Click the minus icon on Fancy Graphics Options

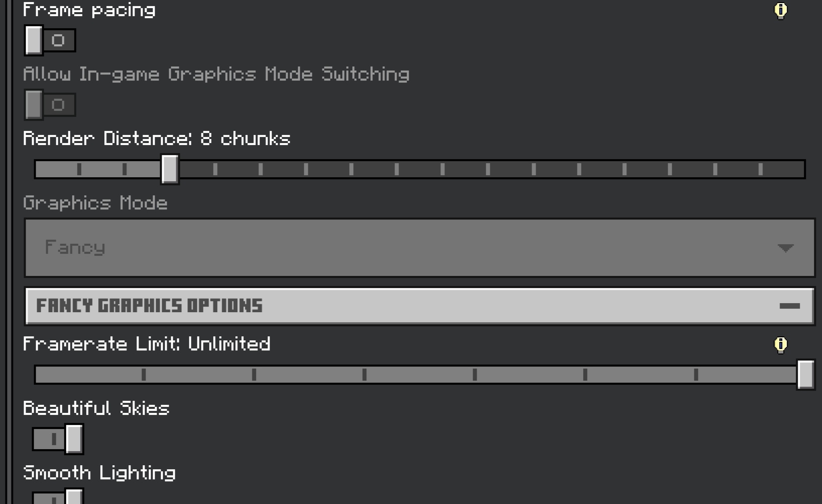789,306
